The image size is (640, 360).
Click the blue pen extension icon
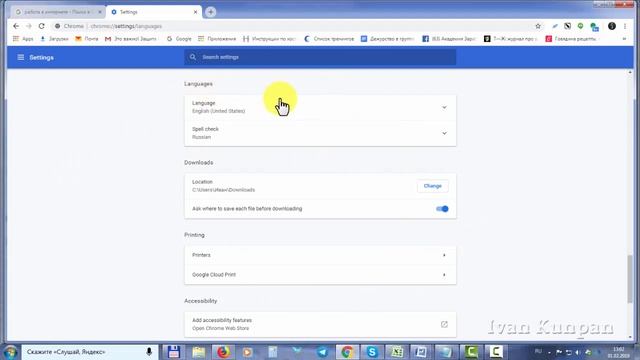click(x=555, y=26)
